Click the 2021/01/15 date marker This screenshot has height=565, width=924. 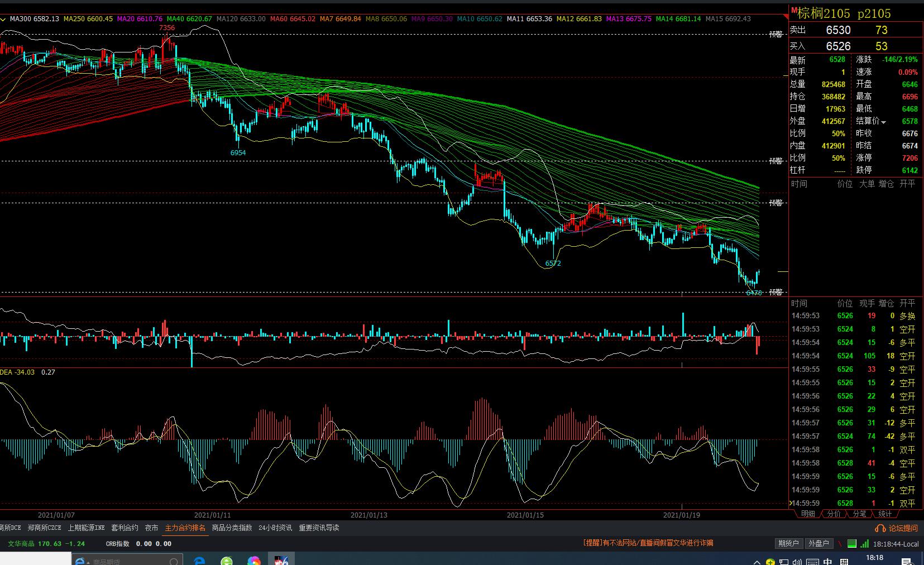tap(525, 515)
